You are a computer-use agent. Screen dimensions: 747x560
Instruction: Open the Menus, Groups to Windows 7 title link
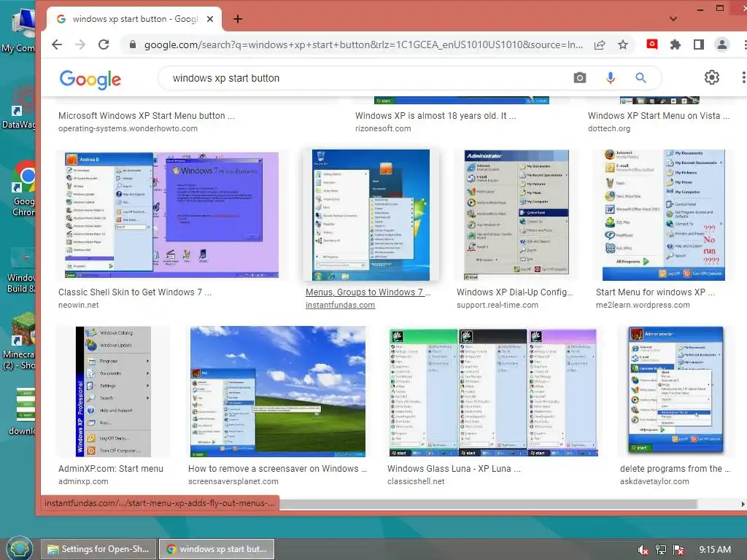(368, 292)
